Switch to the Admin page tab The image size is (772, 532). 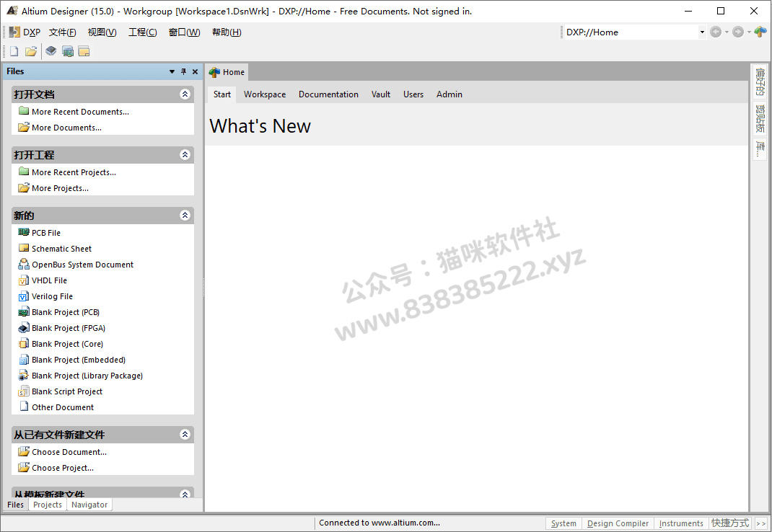tap(449, 94)
